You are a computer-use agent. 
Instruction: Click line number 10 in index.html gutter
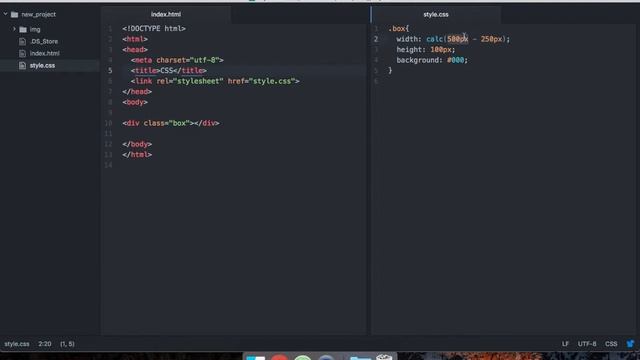108,123
